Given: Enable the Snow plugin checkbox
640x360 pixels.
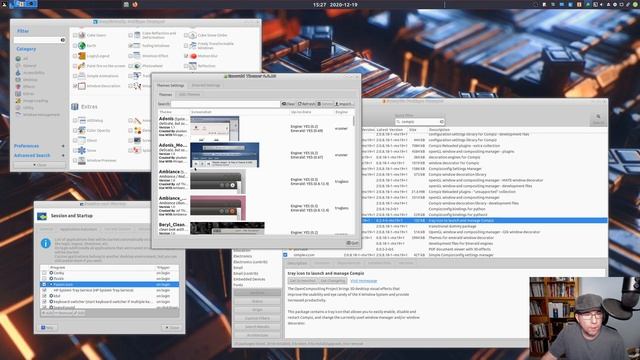Looking at the screenshot, I should point(75,150).
